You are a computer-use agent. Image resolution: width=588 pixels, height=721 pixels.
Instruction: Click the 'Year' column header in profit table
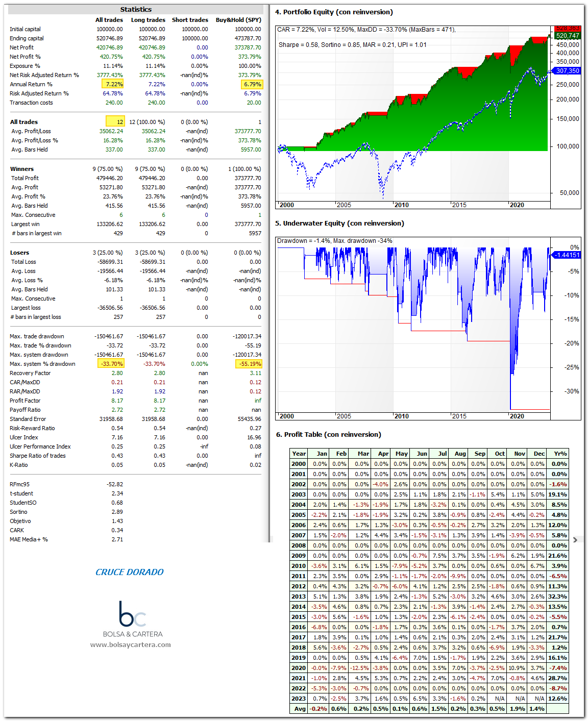click(x=299, y=454)
